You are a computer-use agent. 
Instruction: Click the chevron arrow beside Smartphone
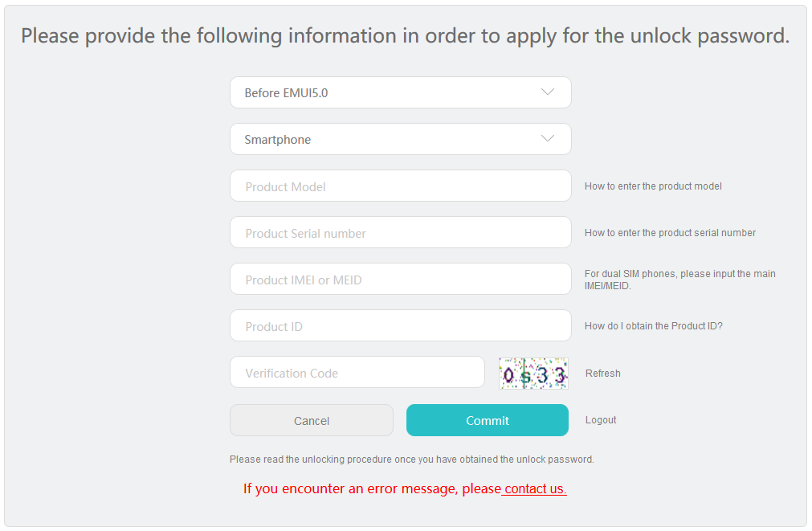(548, 139)
